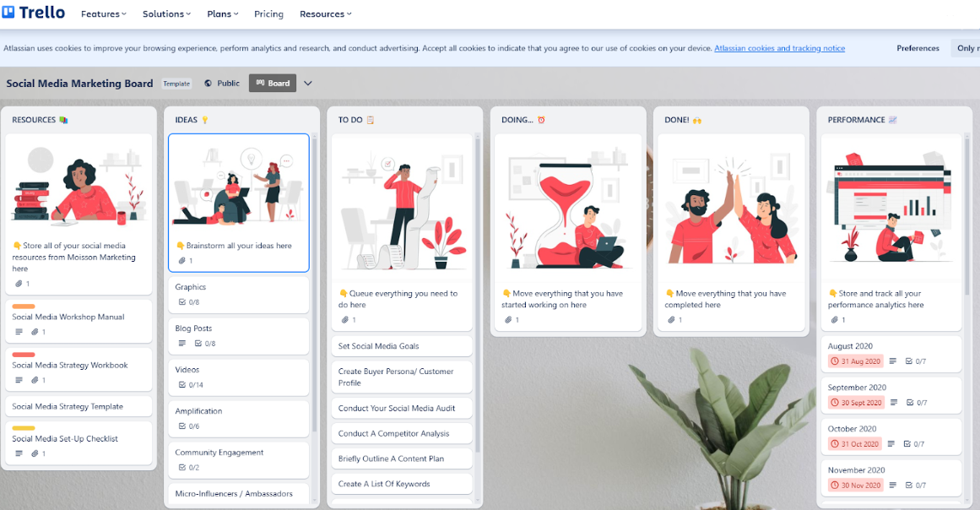The width and height of the screenshot is (980, 510).
Task: Click the Trello logo icon
Action: (x=9, y=13)
